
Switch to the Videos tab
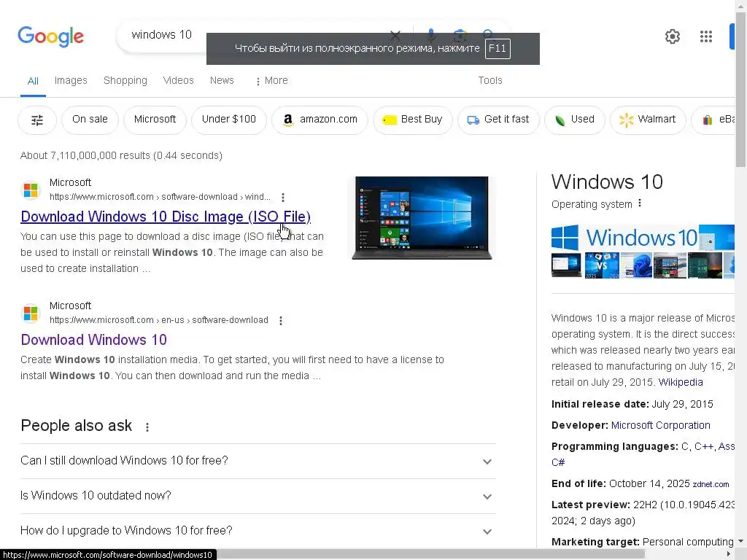click(x=179, y=80)
